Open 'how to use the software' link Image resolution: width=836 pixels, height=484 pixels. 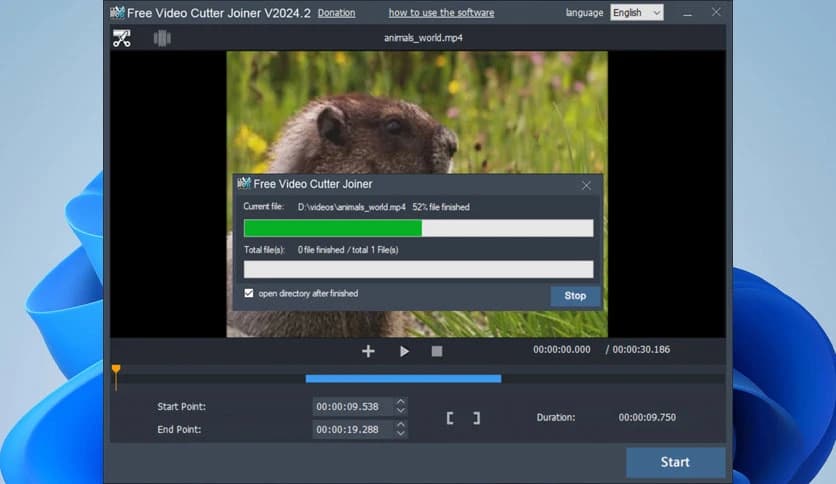coord(441,13)
